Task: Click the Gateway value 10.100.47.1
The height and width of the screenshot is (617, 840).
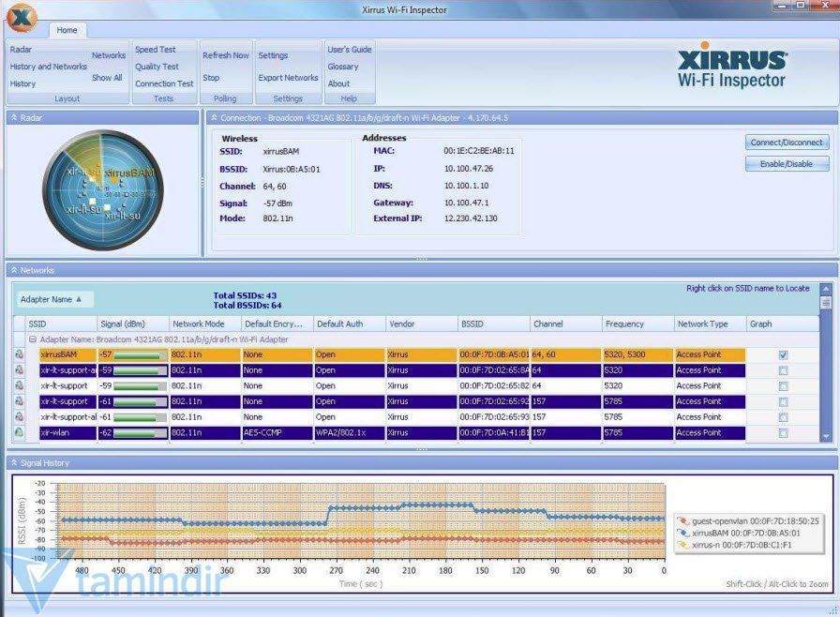Action: pyautogui.click(x=467, y=203)
